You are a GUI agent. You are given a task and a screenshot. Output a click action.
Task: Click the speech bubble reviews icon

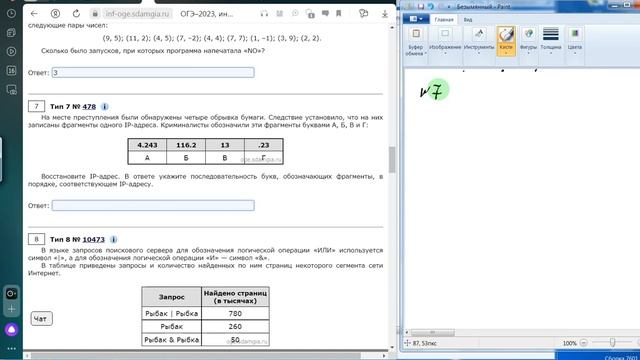(325, 13)
